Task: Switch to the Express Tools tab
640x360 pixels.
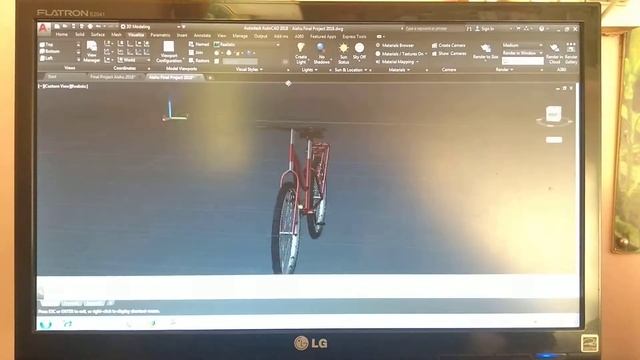Action: 354,36
